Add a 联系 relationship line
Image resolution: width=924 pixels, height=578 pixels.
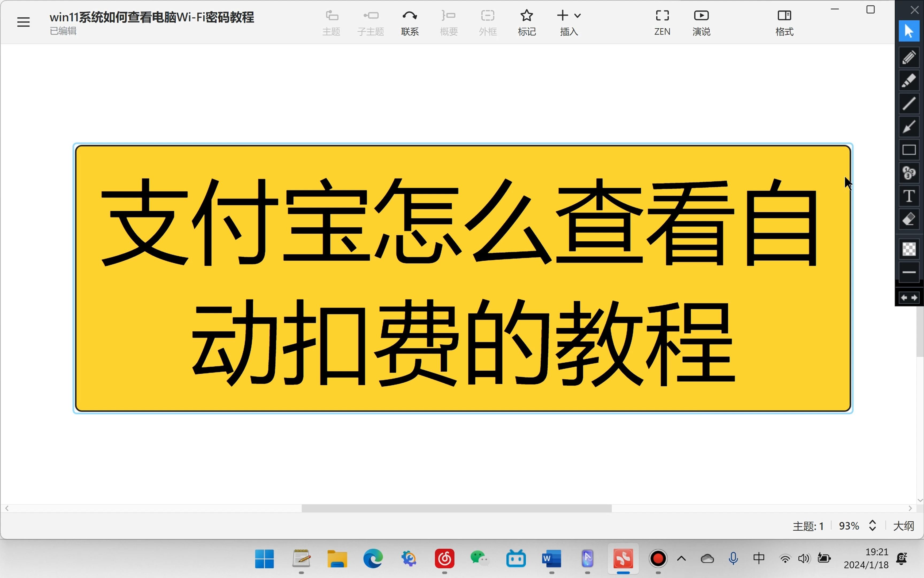(410, 23)
